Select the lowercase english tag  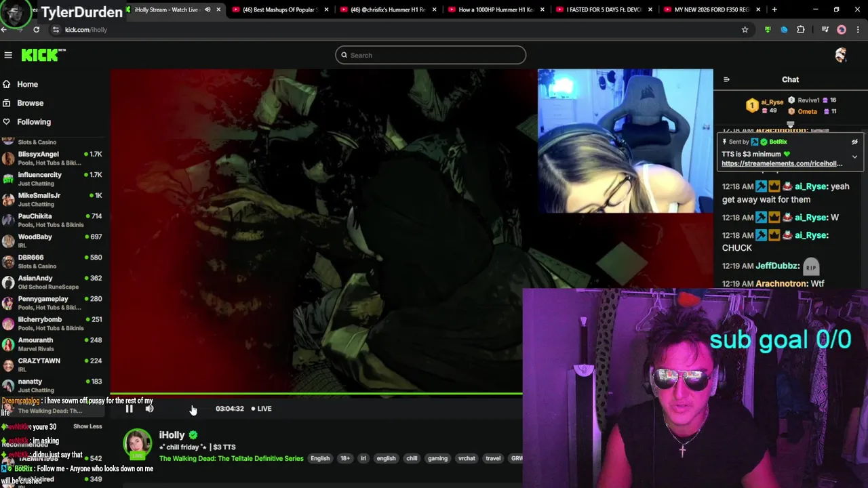(x=386, y=459)
